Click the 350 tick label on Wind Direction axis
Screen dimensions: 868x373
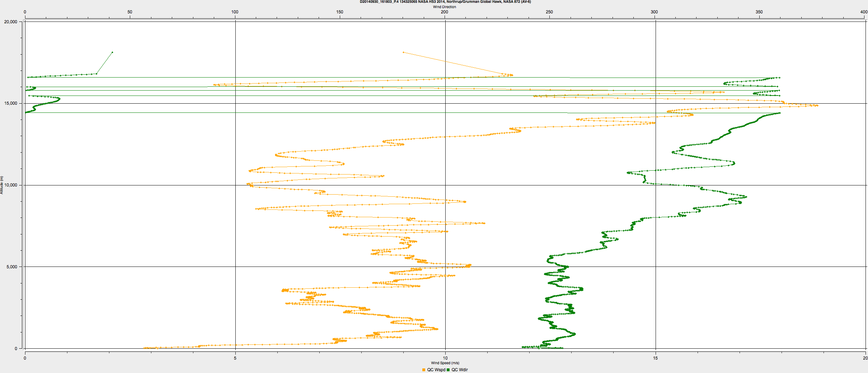(759, 12)
